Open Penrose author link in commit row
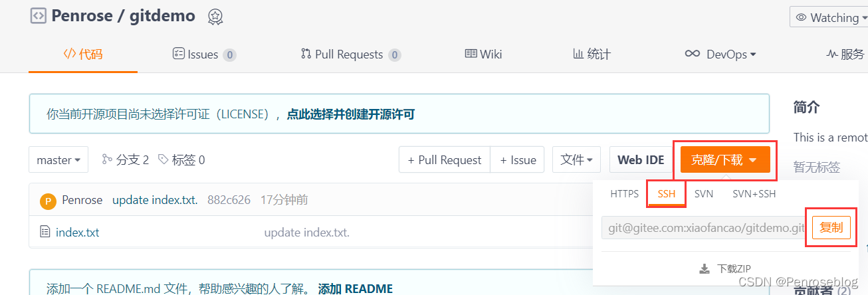This screenshot has width=868, height=295. pyautogui.click(x=82, y=200)
